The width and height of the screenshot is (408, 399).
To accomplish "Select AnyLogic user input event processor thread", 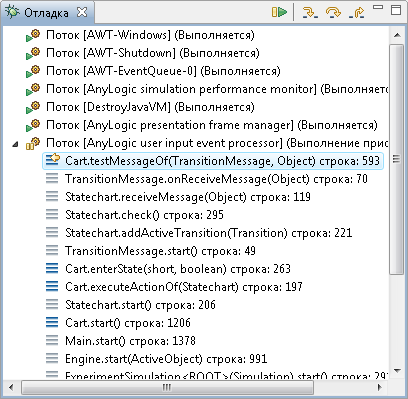I will click(x=217, y=143).
